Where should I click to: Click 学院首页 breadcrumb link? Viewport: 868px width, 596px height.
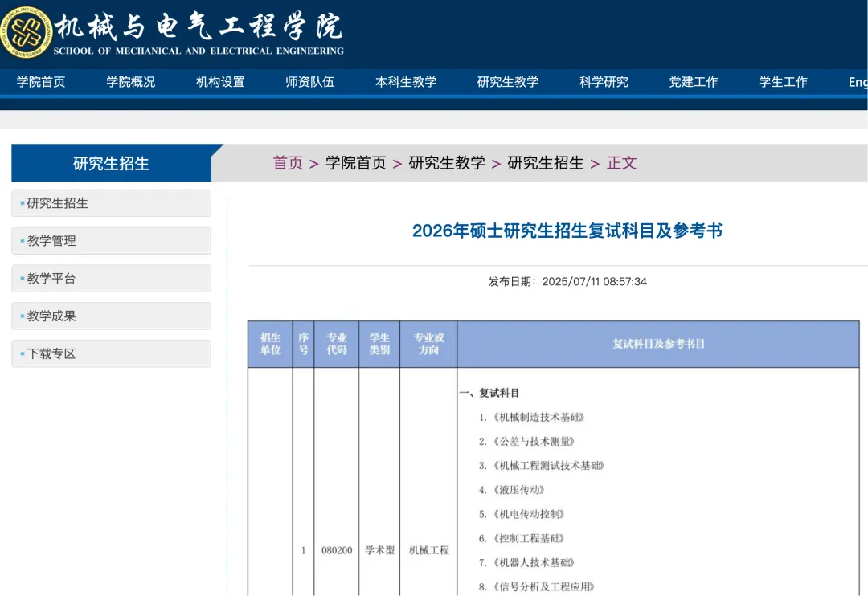point(355,163)
